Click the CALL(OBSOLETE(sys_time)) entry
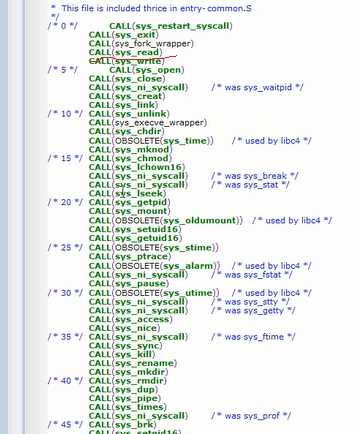 point(151,141)
